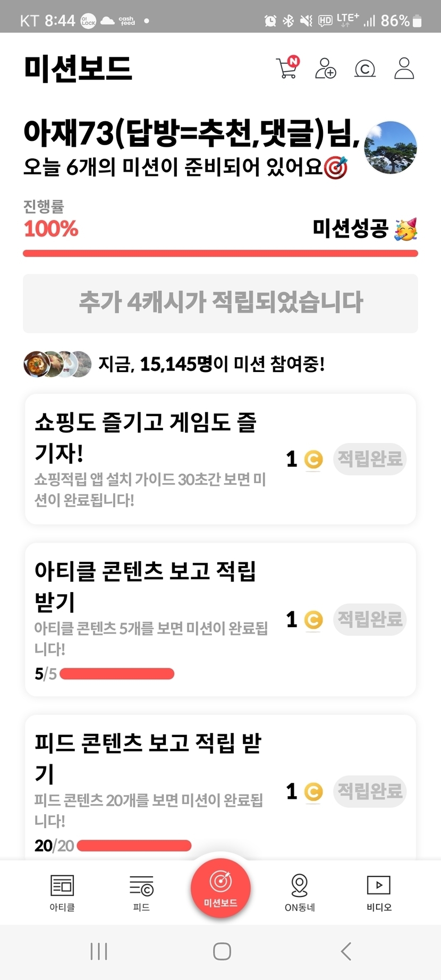The width and height of the screenshot is (441, 980).
Task: Open the my profile icon
Action: tap(404, 69)
